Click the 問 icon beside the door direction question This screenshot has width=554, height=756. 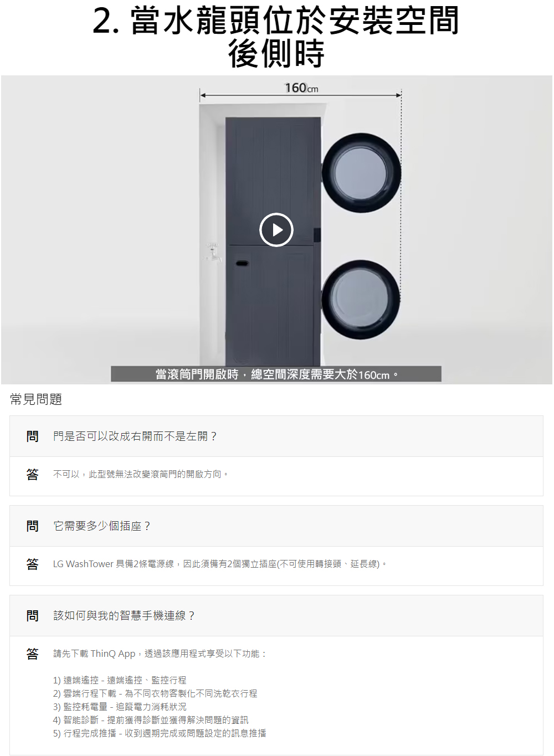[x=32, y=436]
